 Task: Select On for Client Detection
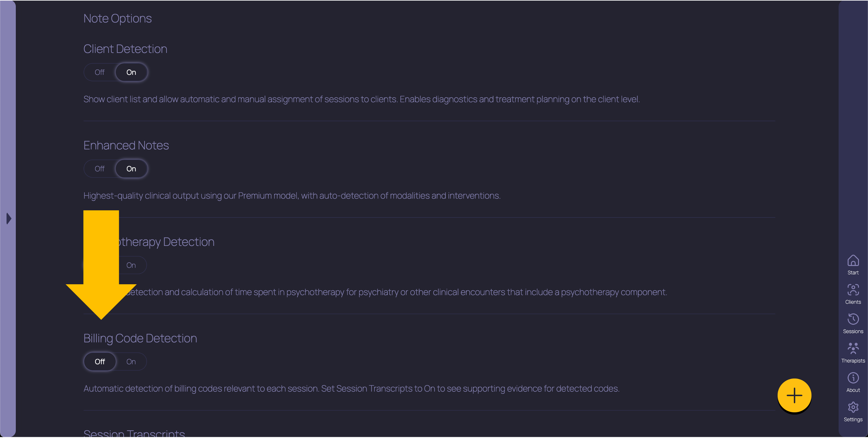point(131,72)
